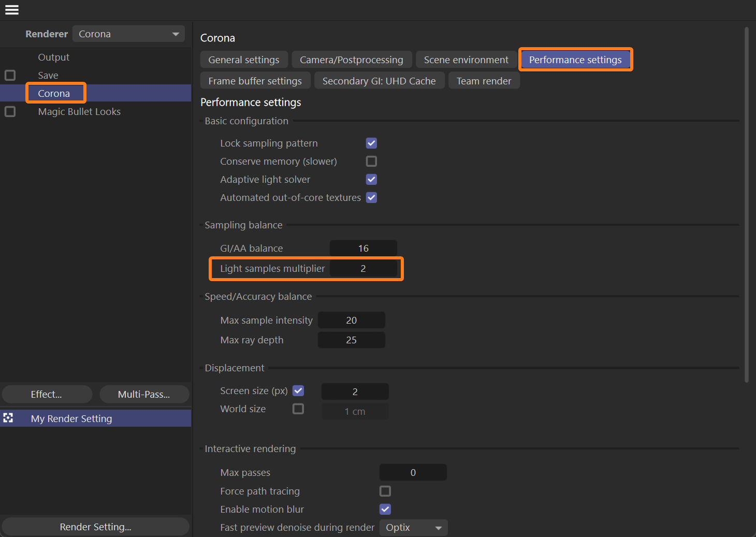This screenshot has width=756, height=537.
Task: Click the Basic configuration section header
Action: click(x=246, y=121)
